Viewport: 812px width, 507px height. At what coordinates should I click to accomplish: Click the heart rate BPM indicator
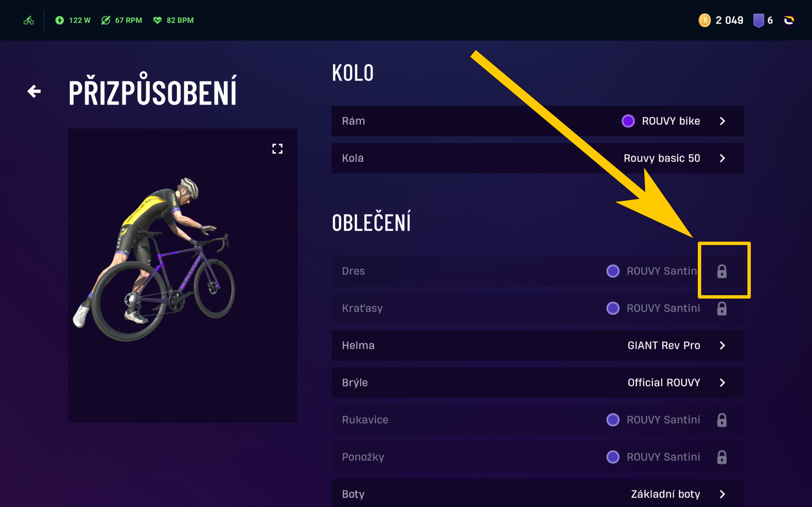173,21
